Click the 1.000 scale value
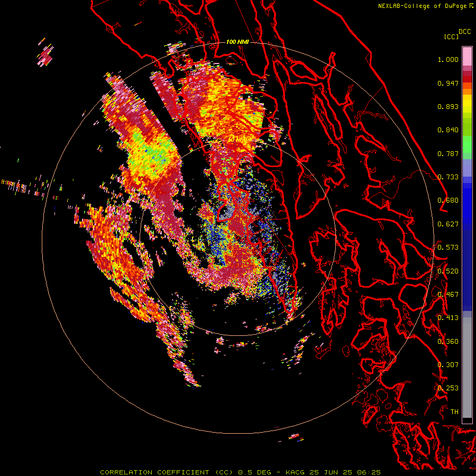Screen dimensions: 476x476 tap(448, 59)
